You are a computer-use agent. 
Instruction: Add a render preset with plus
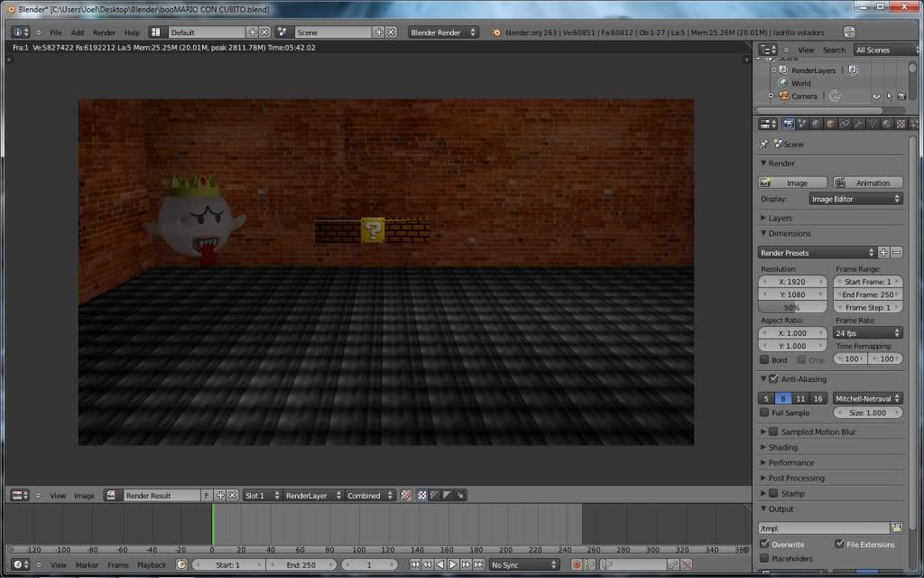pos(883,253)
